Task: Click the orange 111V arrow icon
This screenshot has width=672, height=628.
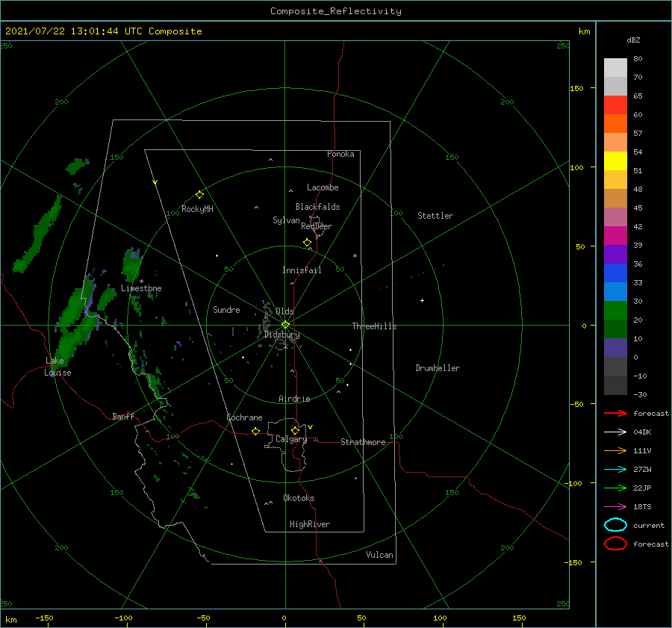Action: click(x=615, y=450)
